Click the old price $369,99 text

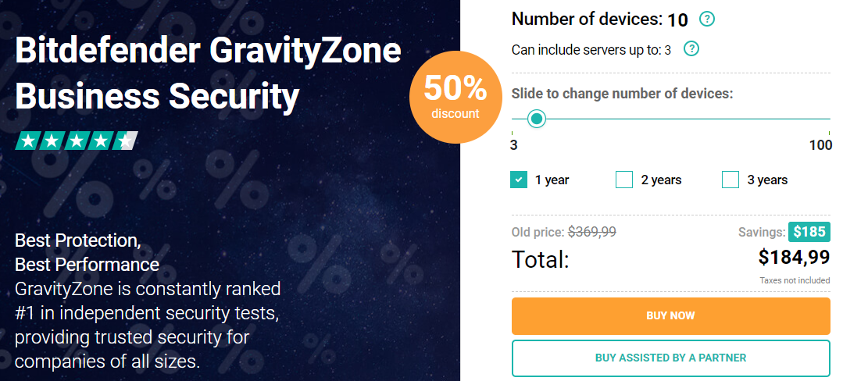tap(591, 232)
